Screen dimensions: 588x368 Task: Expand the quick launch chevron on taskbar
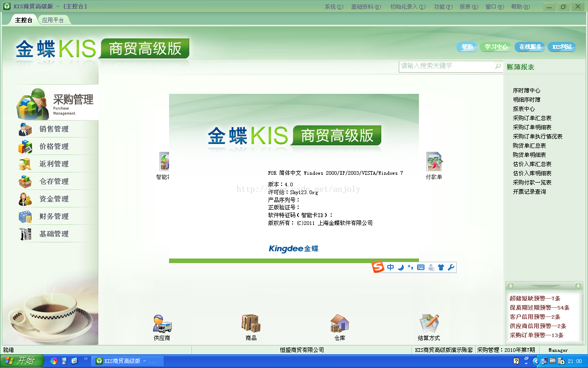tap(85, 359)
